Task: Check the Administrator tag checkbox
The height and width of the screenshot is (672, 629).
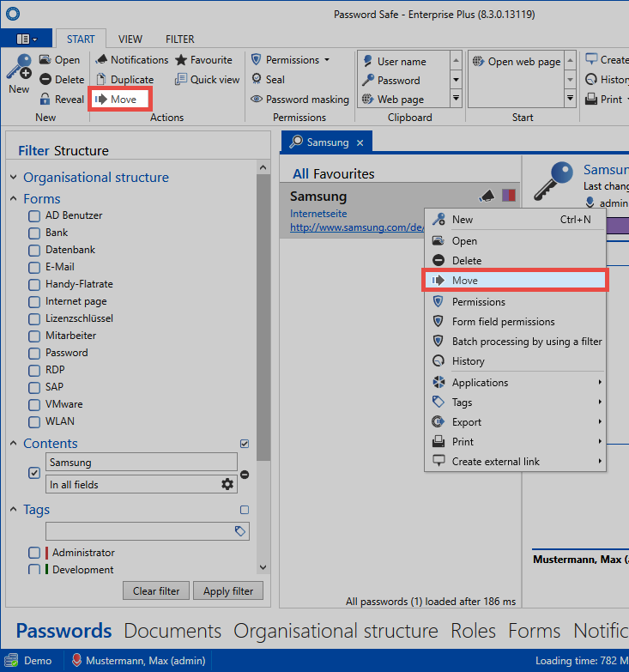Action: click(34, 553)
